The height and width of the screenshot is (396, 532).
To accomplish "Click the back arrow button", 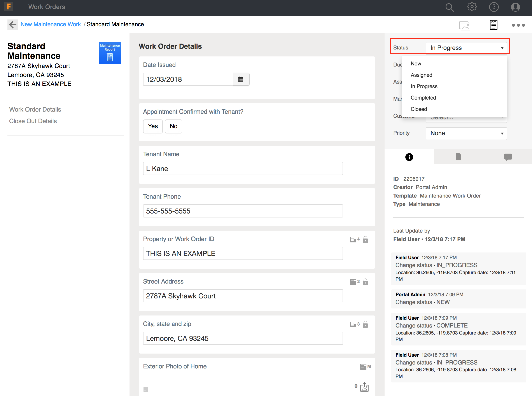I will click(x=12, y=25).
